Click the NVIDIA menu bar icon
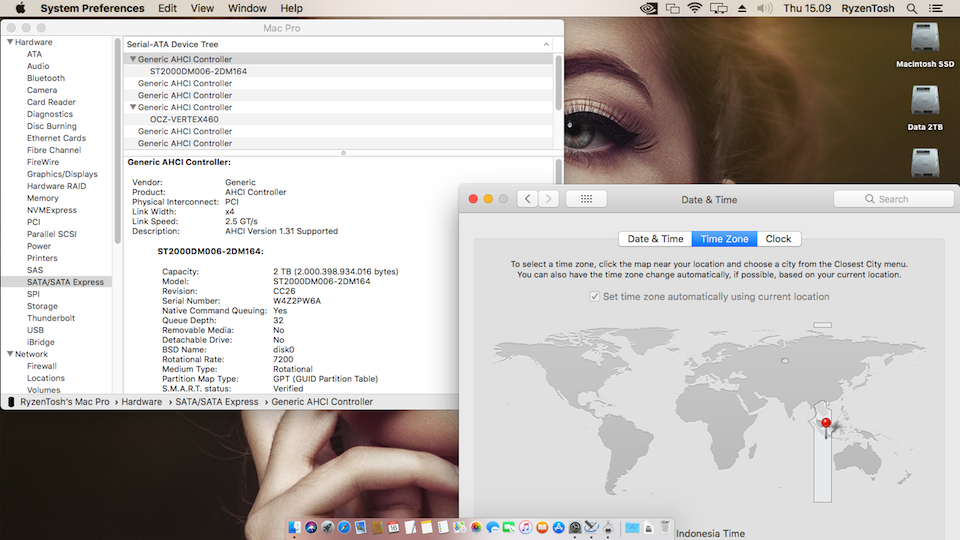 tap(648, 8)
